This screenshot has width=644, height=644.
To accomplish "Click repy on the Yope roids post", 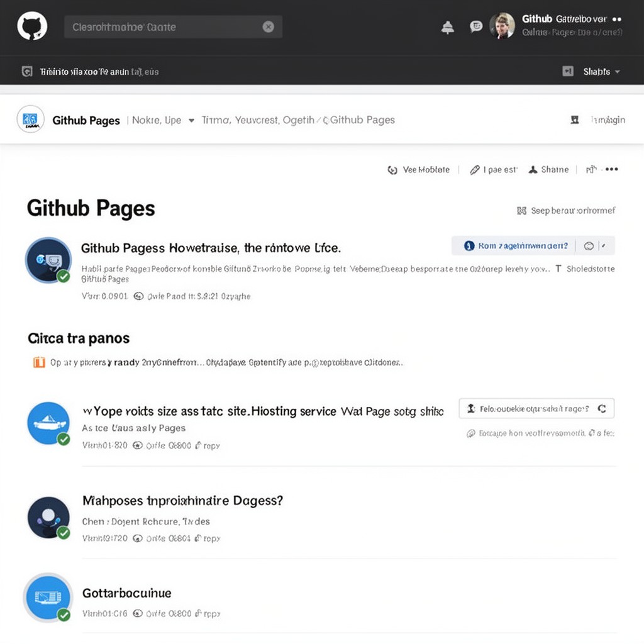I will (x=211, y=446).
